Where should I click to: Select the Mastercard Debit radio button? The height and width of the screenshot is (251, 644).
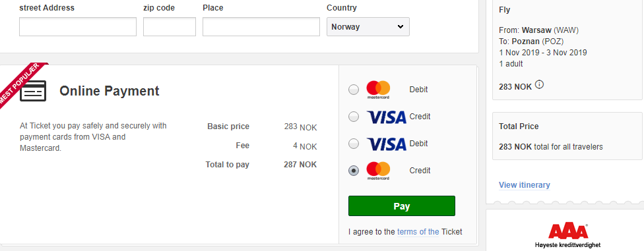(x=354, y=90)
